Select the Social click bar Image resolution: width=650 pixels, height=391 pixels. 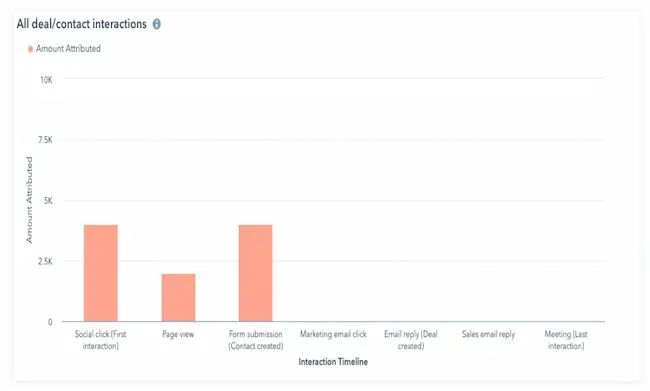pyautogui.click(x=101, y=273)
